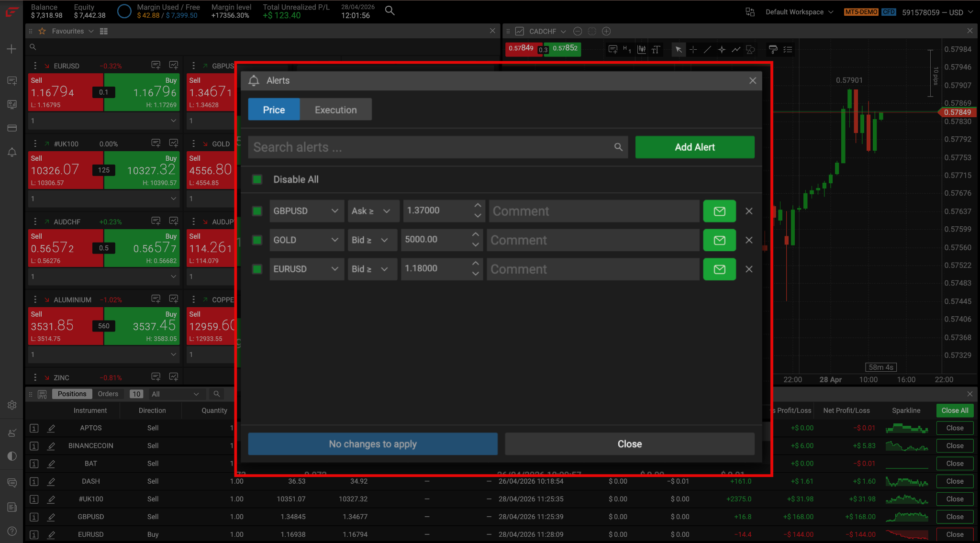The image size is (980, 543).
Task: Open the Favourites watchlist dropdown
Action: (72, 31)
